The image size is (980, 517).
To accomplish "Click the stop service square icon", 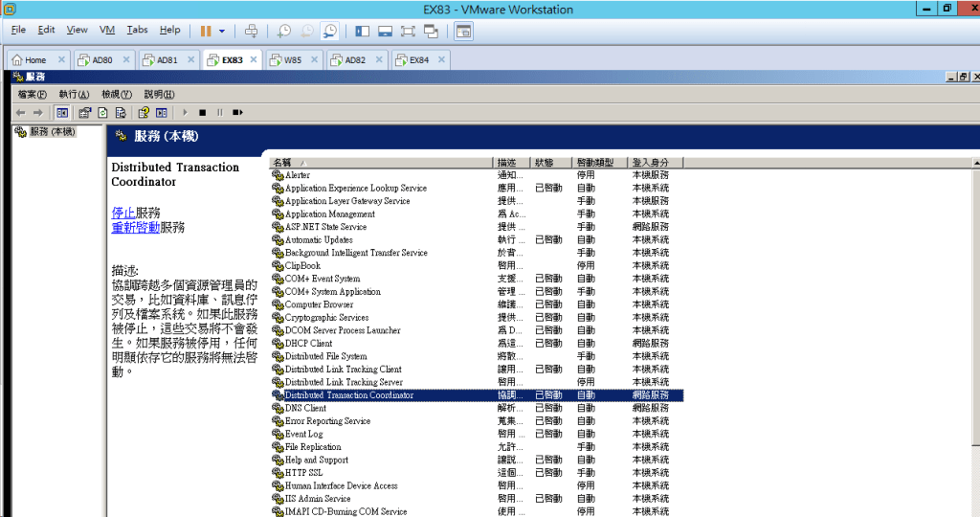I will 202,112.
